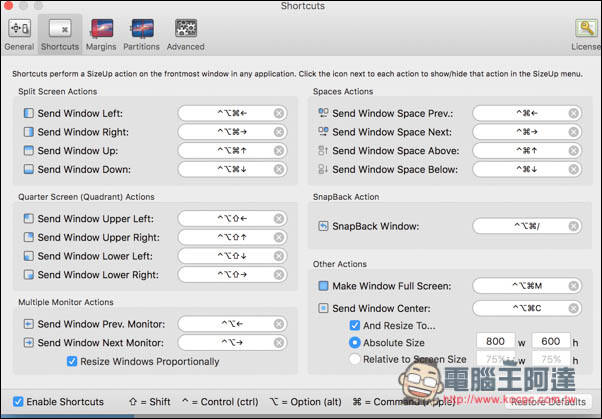
Task: Open the Margins tab
Action: [x=101, y=35]
